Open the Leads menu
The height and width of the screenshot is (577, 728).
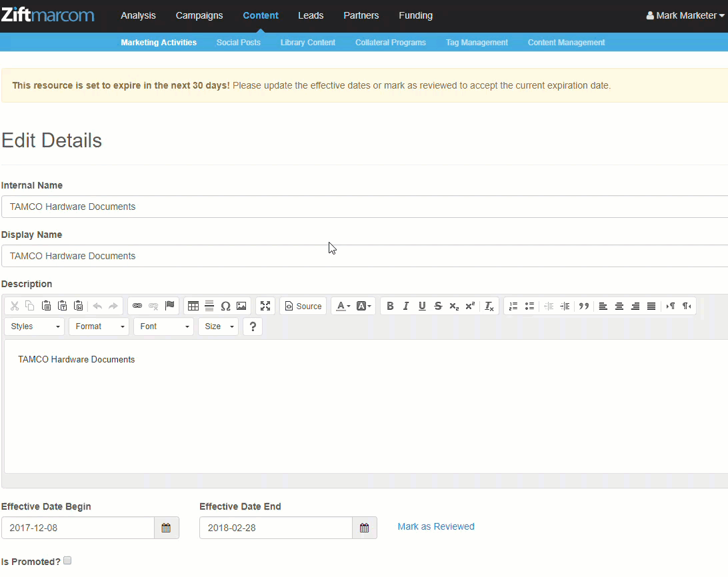[x=311, y=15]
